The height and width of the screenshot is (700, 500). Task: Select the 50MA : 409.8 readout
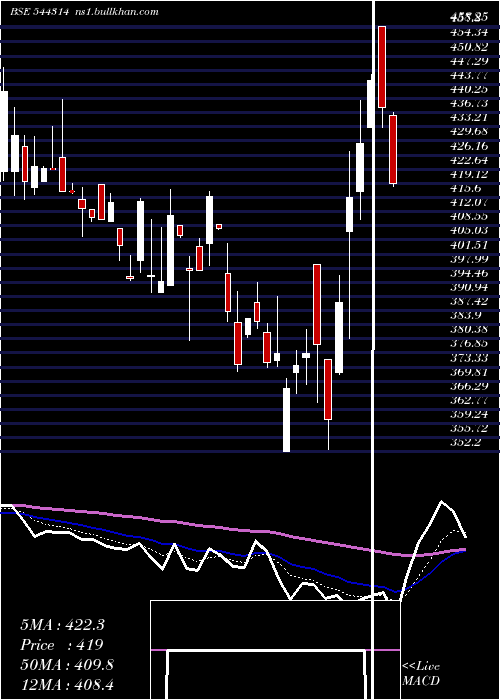(x=67, y=665)
